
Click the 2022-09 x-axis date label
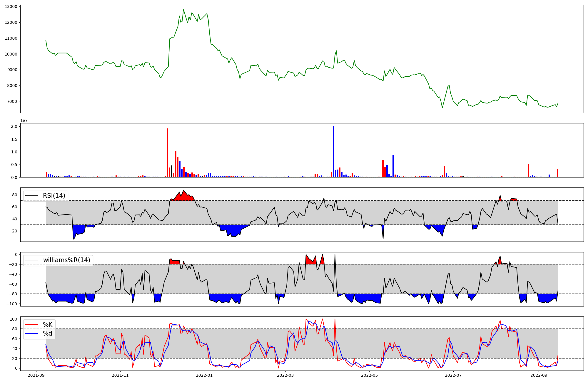coord(539,375)
